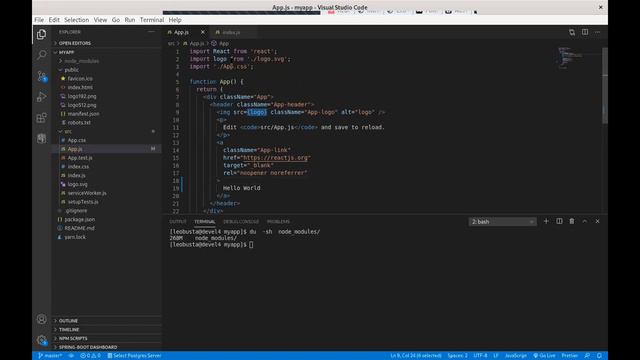The image size is (640, 360).
Task: Open the Manage gear icon
Action: point(41,340)
